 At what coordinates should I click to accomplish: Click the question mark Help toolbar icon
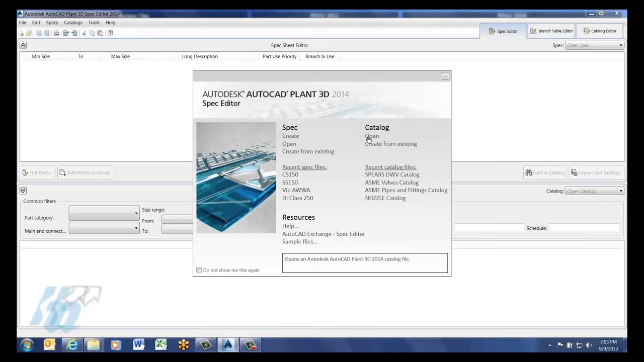click(110, 33)
